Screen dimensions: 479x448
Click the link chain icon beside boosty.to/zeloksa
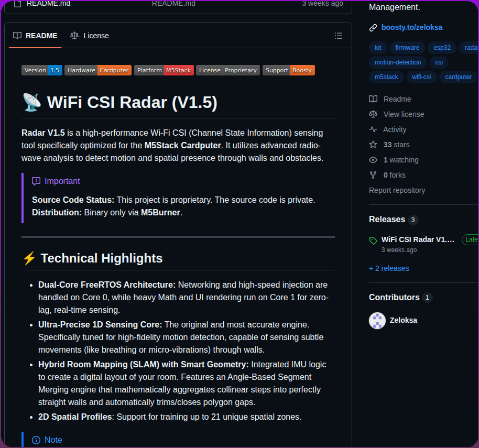(373, 28)
